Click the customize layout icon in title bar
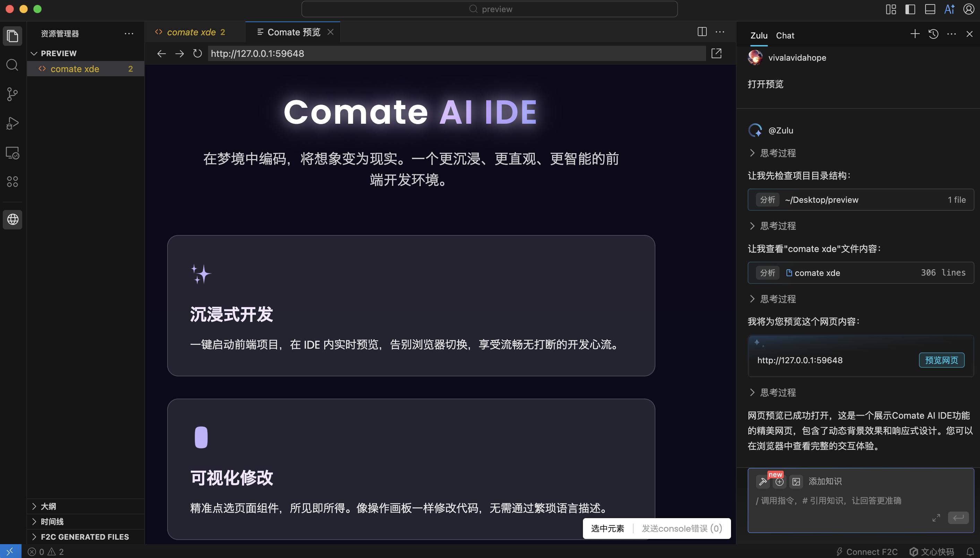The image size is (980, 558). click(x=891, y=9)
